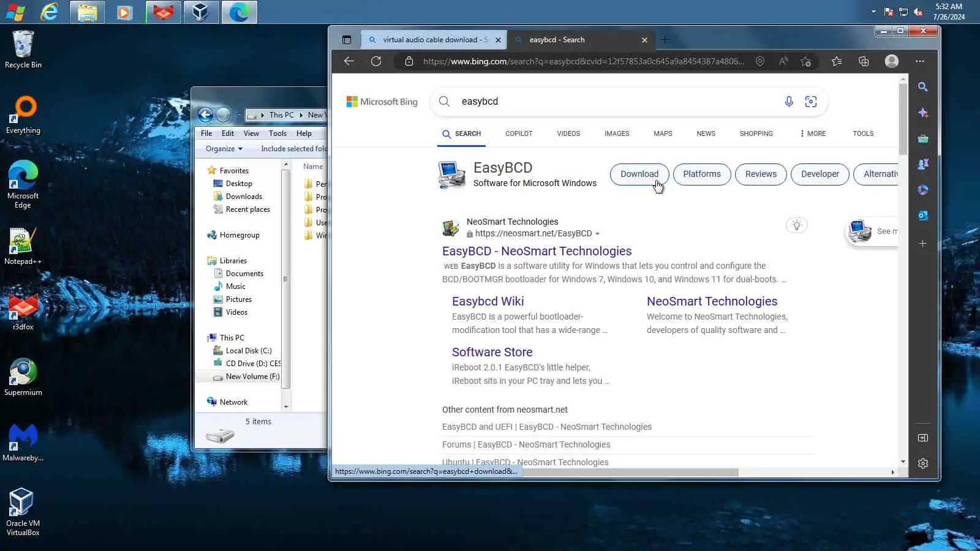Open the Tools menu in Explorer

277,133
